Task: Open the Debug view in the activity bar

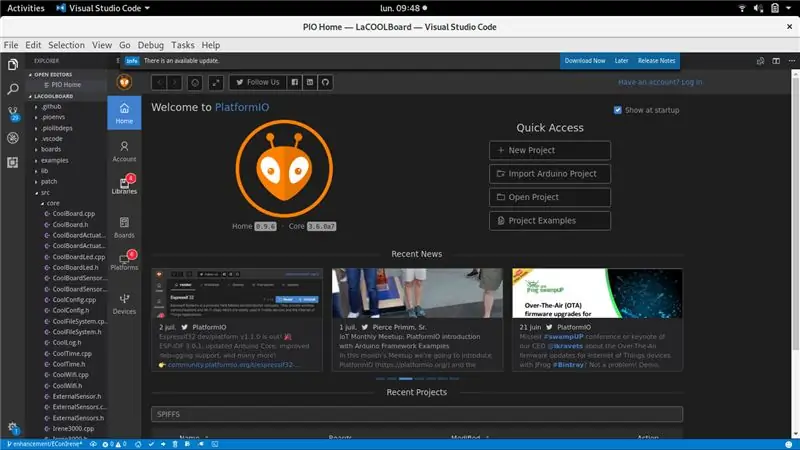Action: point(13,138)
